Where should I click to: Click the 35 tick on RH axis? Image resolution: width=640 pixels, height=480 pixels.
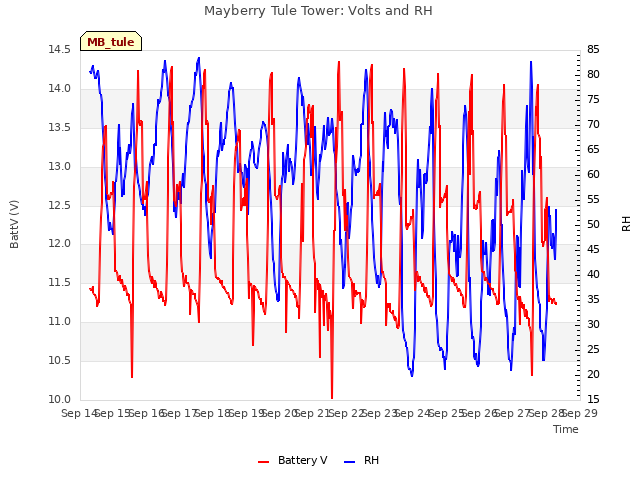click(593, 299)
